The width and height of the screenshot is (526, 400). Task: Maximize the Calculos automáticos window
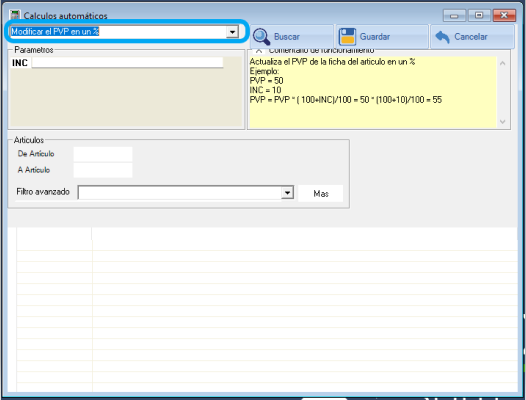pyautogui.click(x=479, y=15)
